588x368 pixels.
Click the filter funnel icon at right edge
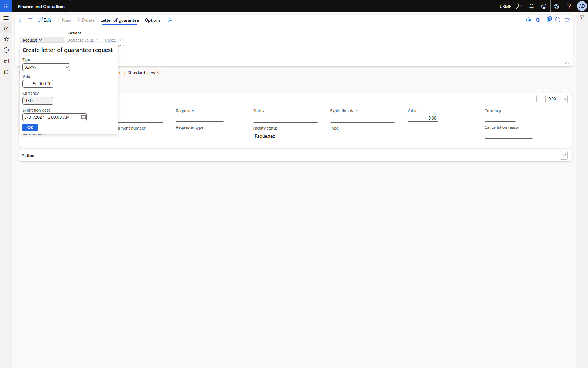click(582, 17)
